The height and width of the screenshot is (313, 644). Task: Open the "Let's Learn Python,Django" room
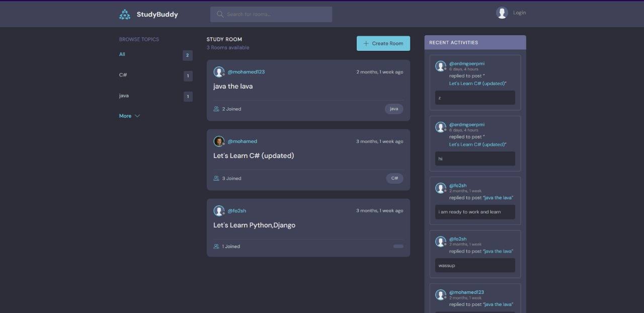pyautogui.click(x=254, y=225)
